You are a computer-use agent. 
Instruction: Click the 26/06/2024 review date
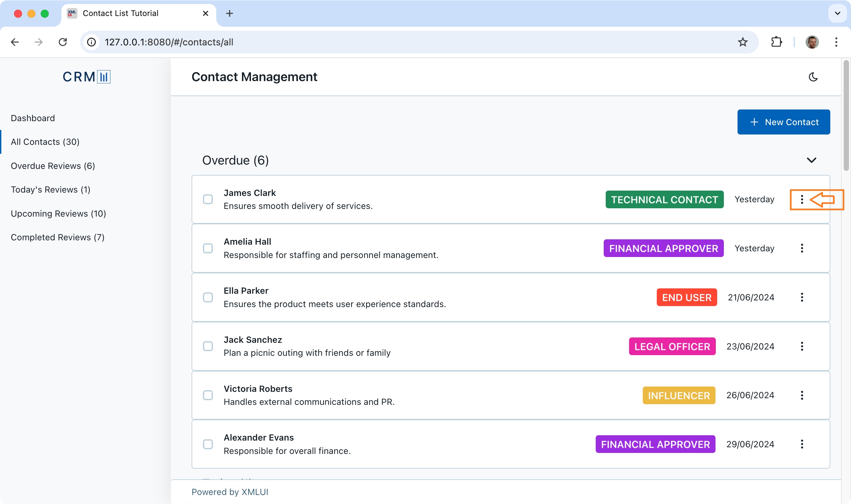(x=750, y=395)
